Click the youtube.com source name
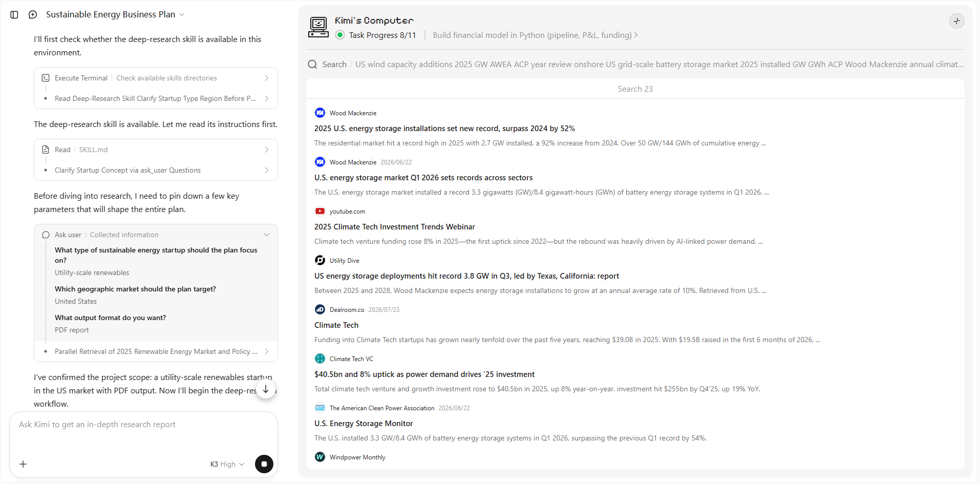The height and width of the screenshot is (484, 980). click(347, 212)
